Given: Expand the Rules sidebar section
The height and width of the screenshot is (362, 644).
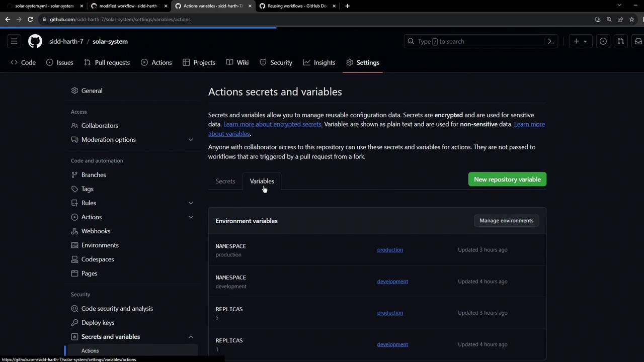Looking at the screenshot, I should [191, 203].
